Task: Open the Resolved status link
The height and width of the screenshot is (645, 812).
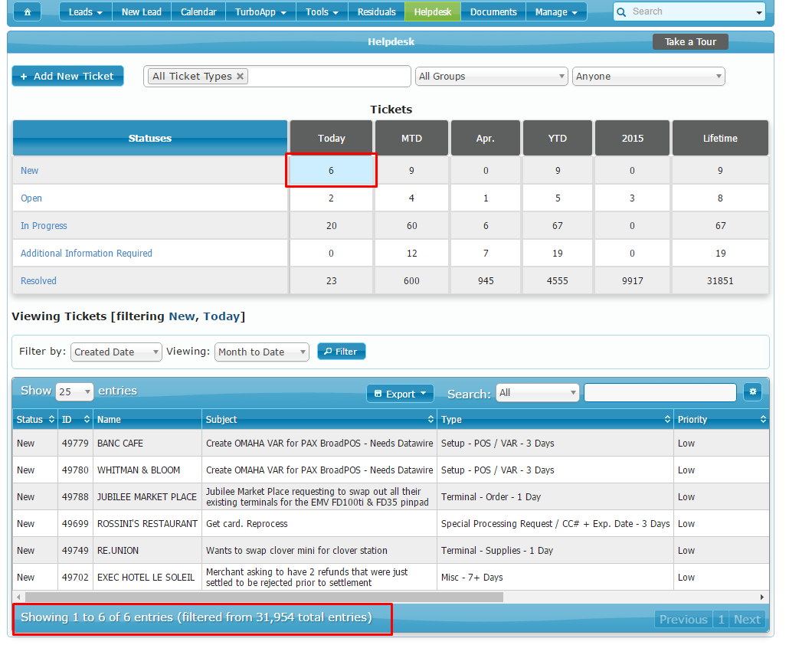Action: 38,281
